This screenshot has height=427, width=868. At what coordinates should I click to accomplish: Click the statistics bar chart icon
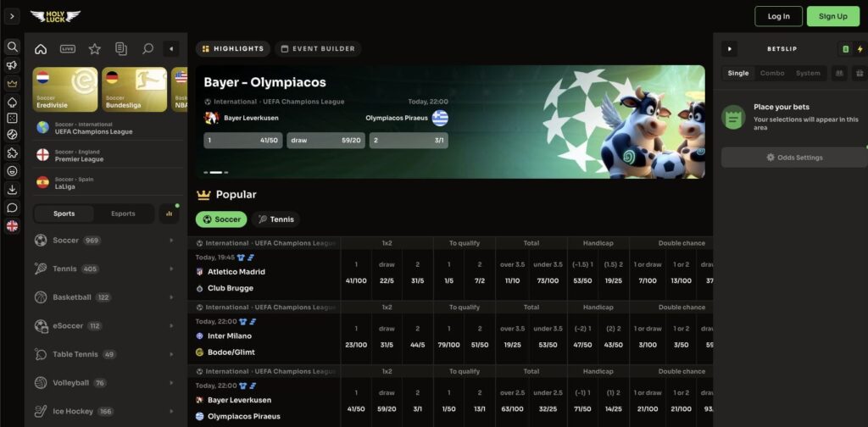169,213
